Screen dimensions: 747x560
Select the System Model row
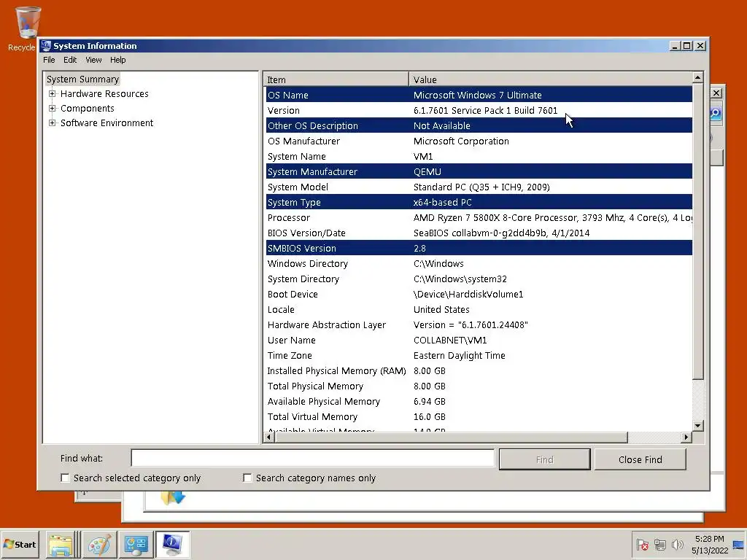click(x=479, y=187)
